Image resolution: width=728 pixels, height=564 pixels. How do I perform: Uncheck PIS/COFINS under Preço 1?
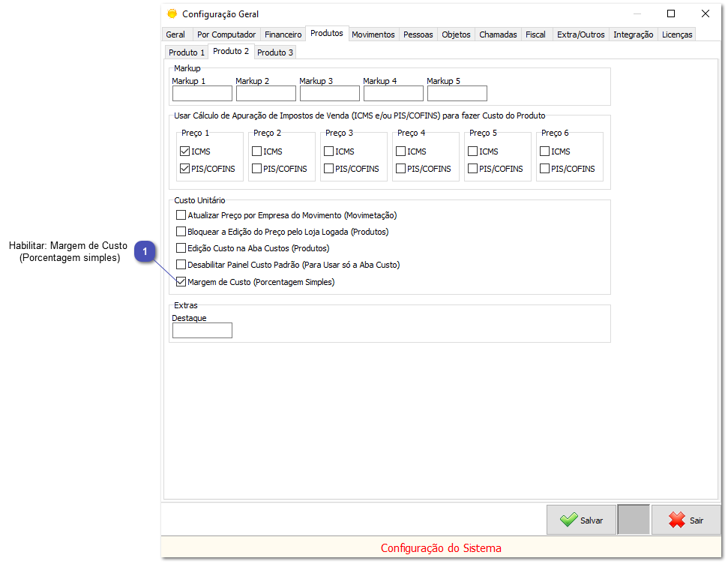(x=184, y=168)
